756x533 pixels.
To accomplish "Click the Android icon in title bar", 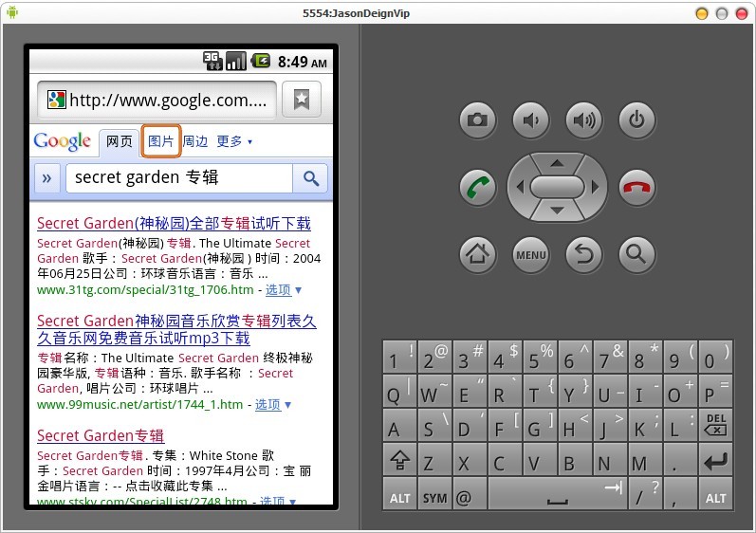I will [12, 12].
